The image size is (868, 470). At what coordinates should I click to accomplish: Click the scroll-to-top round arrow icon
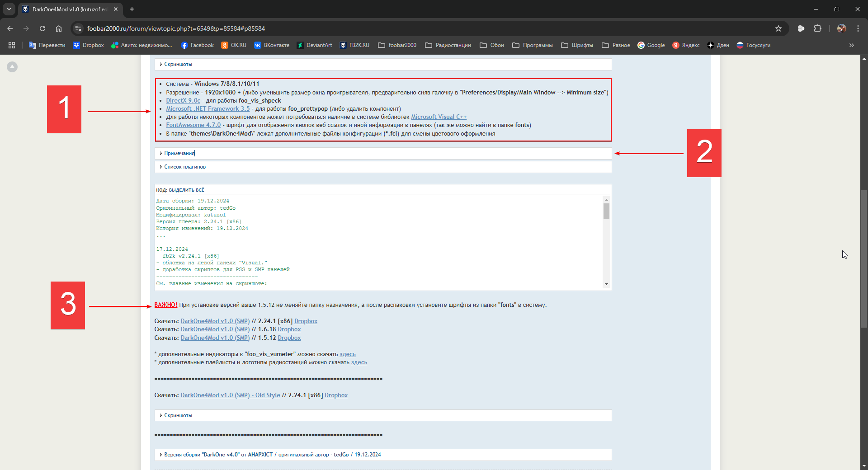(x=12, y=67)
